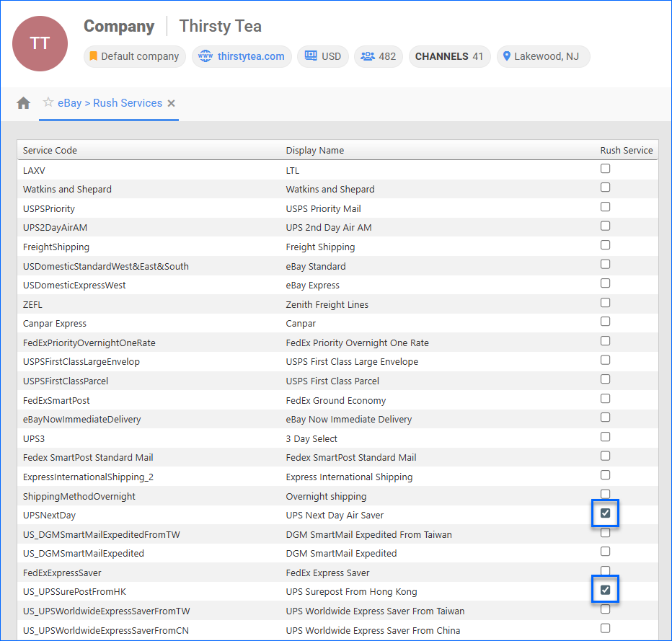Uncheck Rush Service for UPS Next Day Air Saver
This screenshot has width=672, height=641.
[606, 513]
